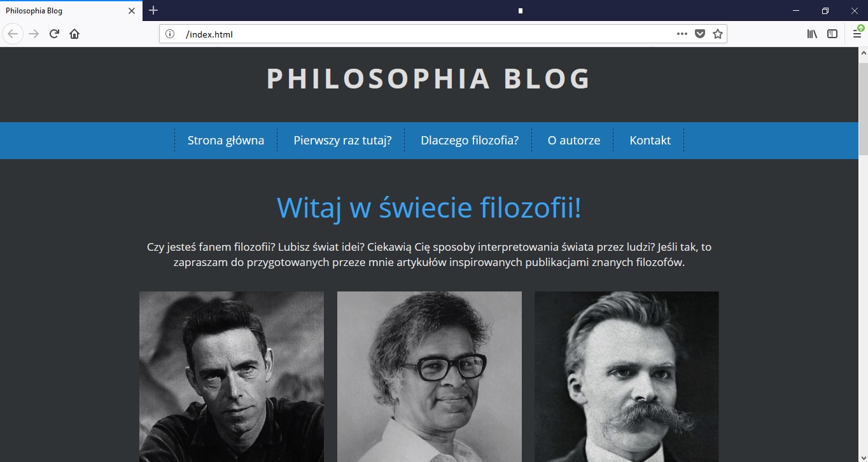Open the Firefox hamburger menu
The height and width of the screenshot is (462, 868).
click(857, 34)
